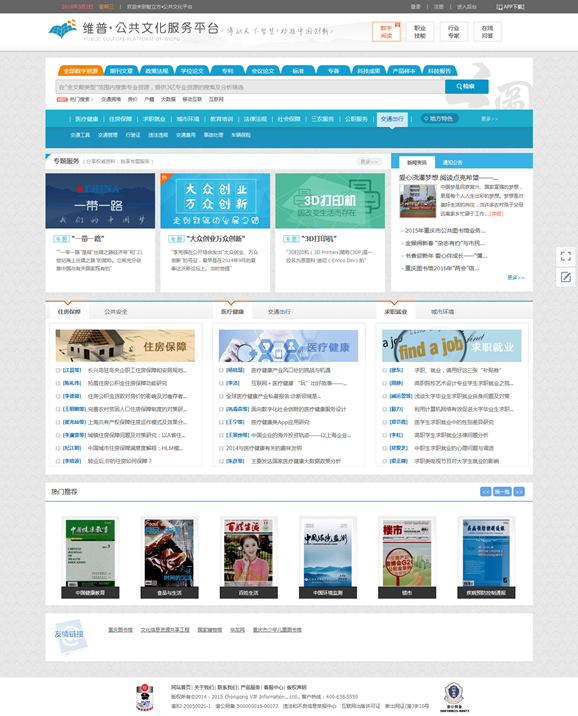Click the 检索 search magnifier button

point(466,86)
